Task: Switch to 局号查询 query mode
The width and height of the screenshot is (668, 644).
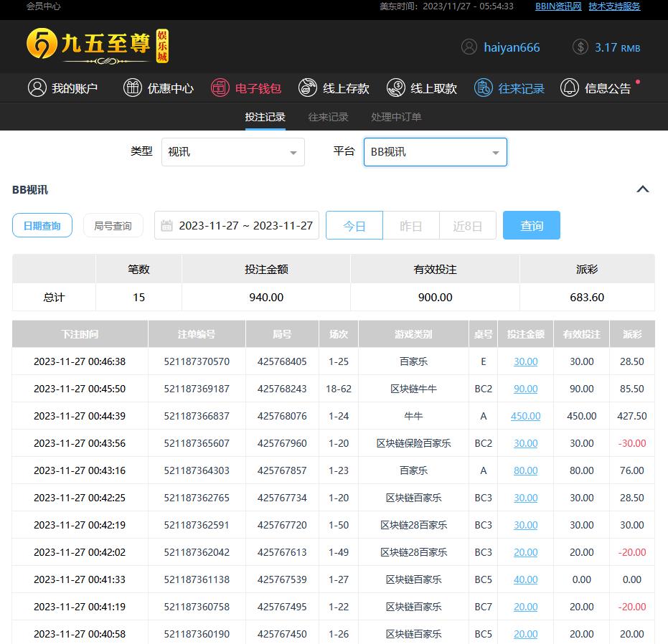Action: [113, 226]
